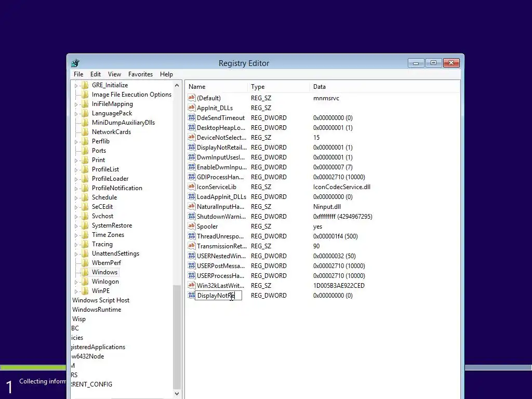Expand the Winlogon key
The image size is (532, 399).
pyautogui.click(x=76, y=282)
